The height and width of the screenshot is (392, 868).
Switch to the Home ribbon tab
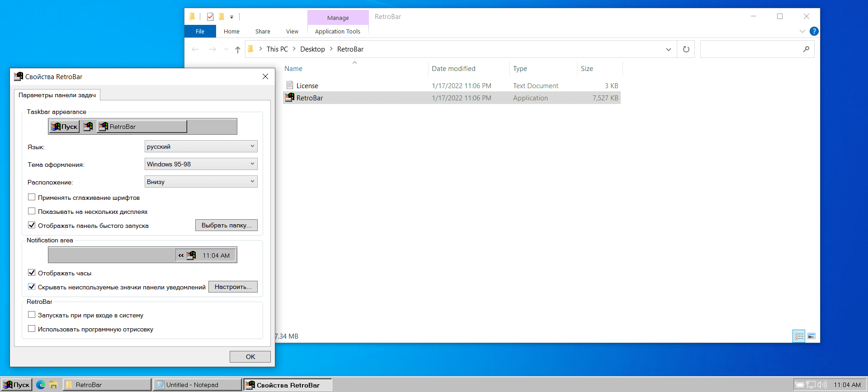click(231, 31)
